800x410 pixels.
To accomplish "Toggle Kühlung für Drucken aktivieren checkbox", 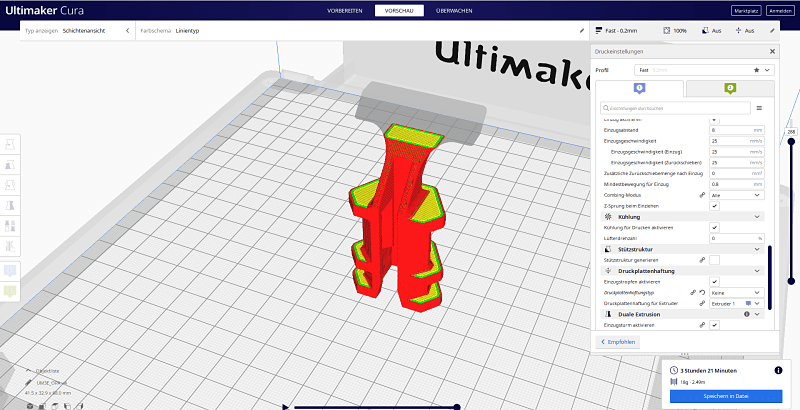I will [x=715, y=227].
